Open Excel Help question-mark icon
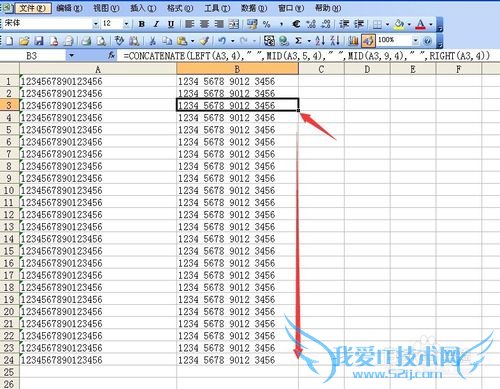Image resolution: width=500 pixels, height=389 pixels. click(427, 41)
